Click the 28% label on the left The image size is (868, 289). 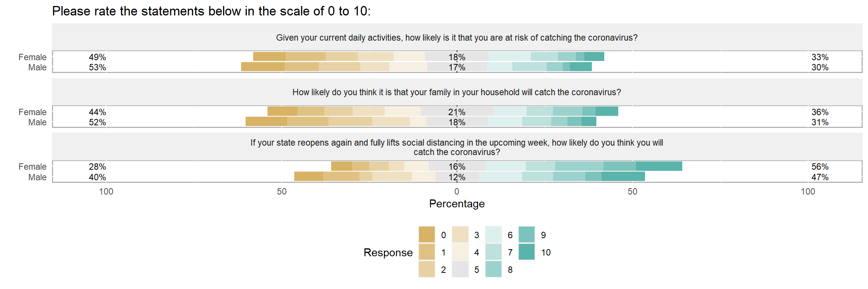(x=97, y=167)
